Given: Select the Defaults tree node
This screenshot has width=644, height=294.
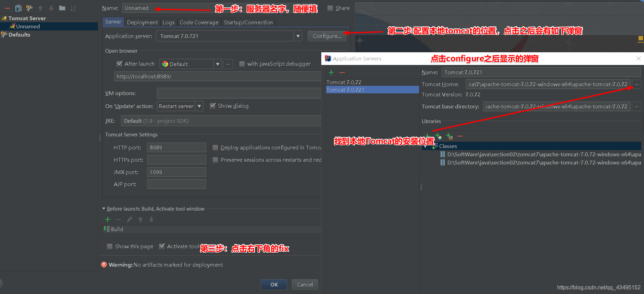Looking at the screenshot, I should pyautogui.click(x=19, y=35).
